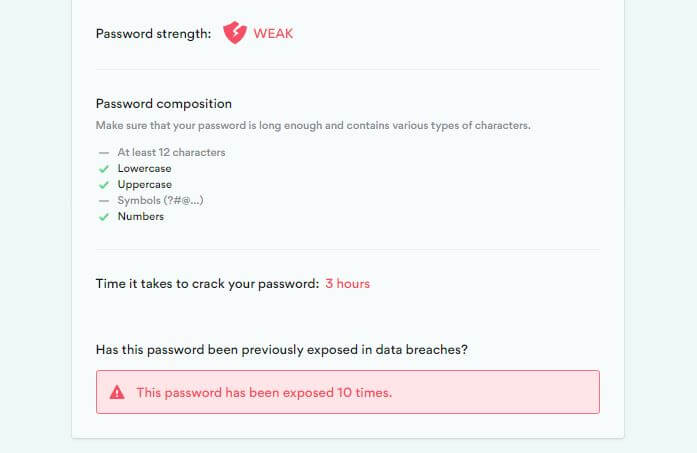This screenshot has width=697, height=453.
Task: Click the dash icon beside At least 12 characters
Action: [x=104, y=153]
